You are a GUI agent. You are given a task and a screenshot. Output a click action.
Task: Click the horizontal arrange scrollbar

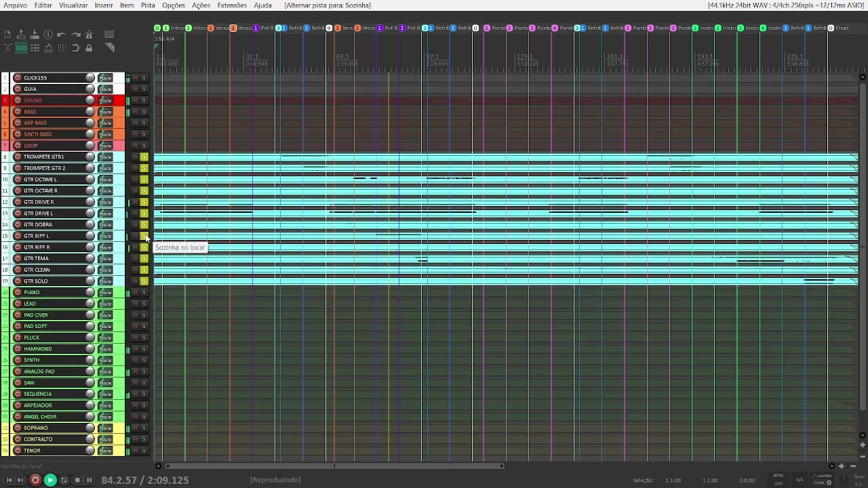pyautogui.click(x=335, y=466)
